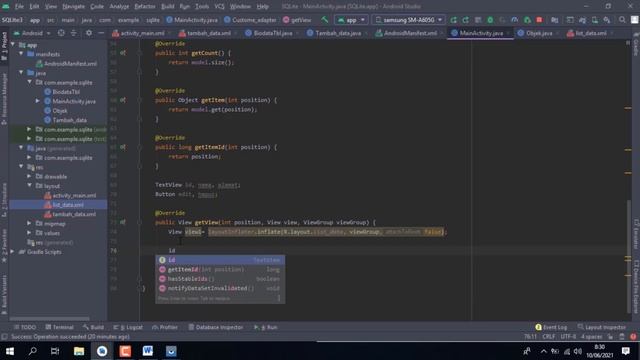Select Objek class in project tree
This screenshot has width=640, height=360.
click(56, 111)
